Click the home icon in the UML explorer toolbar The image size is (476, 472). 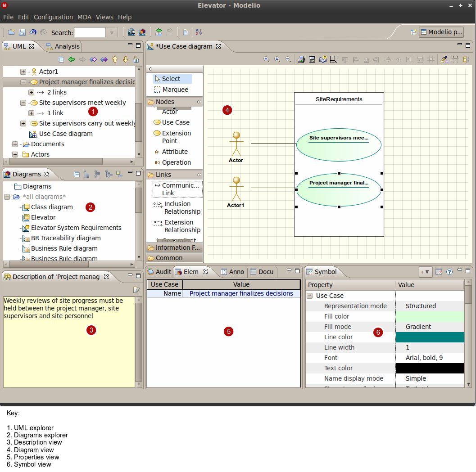tap(136, 59)
